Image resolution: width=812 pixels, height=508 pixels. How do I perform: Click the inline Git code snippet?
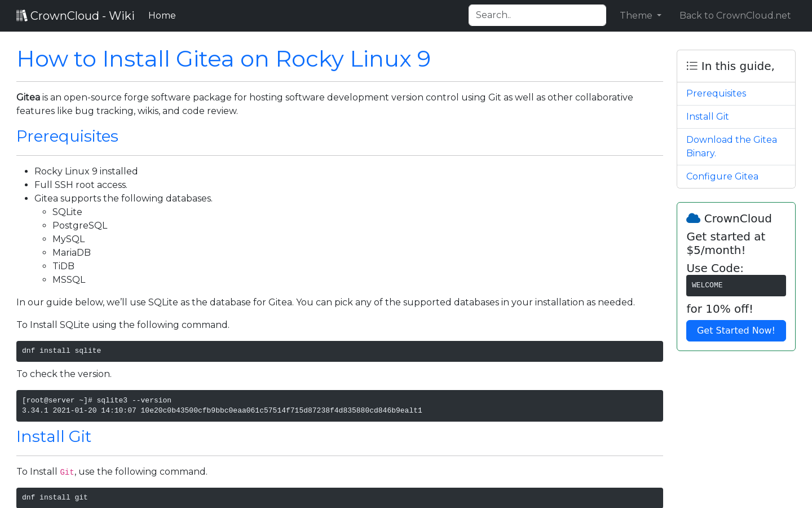[x=67, y=472]
